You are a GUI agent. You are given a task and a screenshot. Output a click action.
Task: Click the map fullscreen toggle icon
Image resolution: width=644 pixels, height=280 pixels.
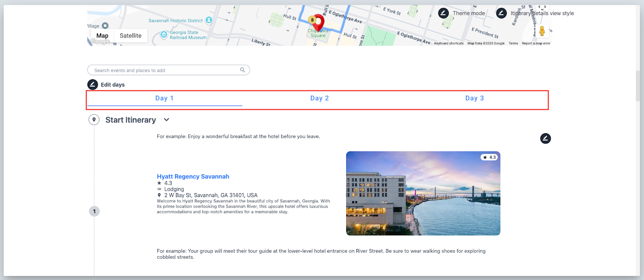click(x=542, y=8)
